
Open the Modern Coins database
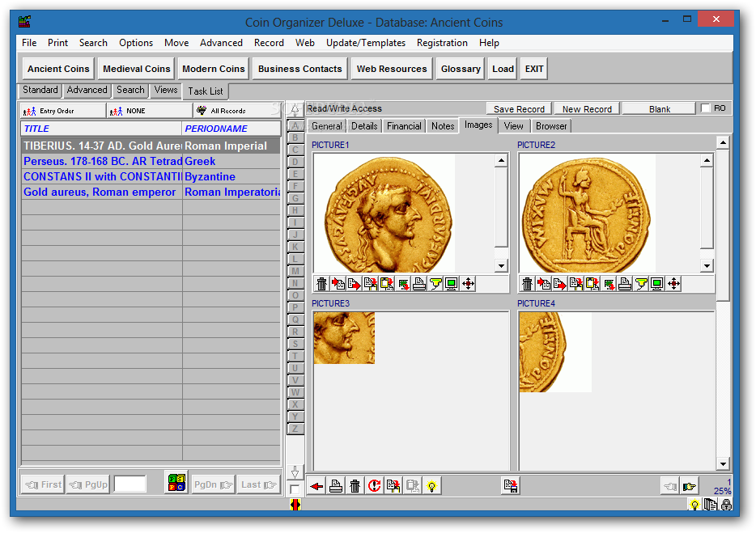(x=214, y=69)
